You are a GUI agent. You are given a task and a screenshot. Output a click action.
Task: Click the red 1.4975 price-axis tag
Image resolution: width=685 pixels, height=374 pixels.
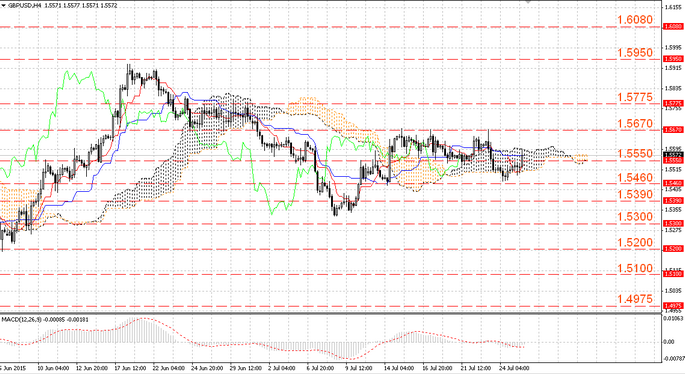(x=673, y=306)
